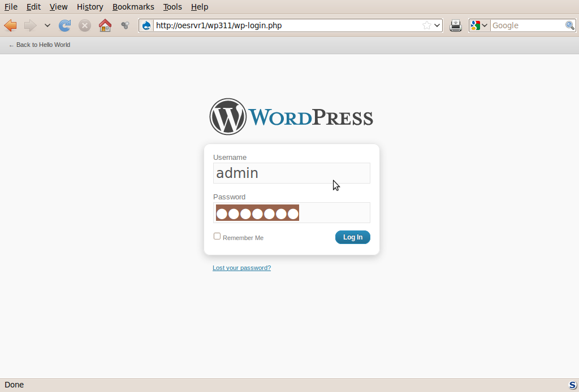Image resolution: width=579 pixels, height=392 pixels.
Task: Click the activity indicator icon beside Home
Action: point(125,25)
